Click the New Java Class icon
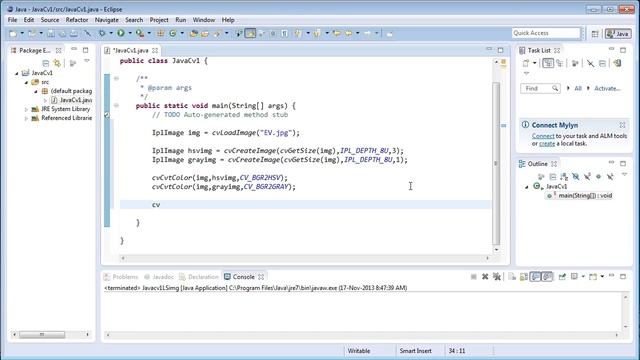 coord(173,33)
